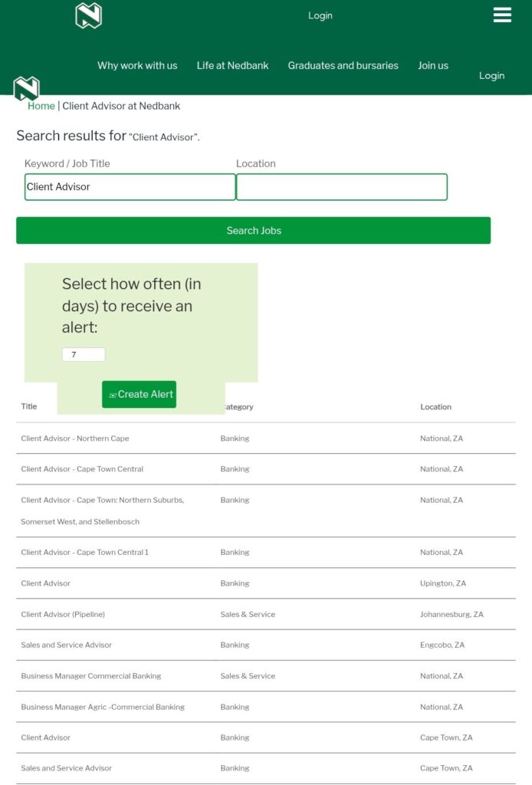Navigate to Home via the breadcrumb
The image size is (532, 785).
[x=41, y=106]
